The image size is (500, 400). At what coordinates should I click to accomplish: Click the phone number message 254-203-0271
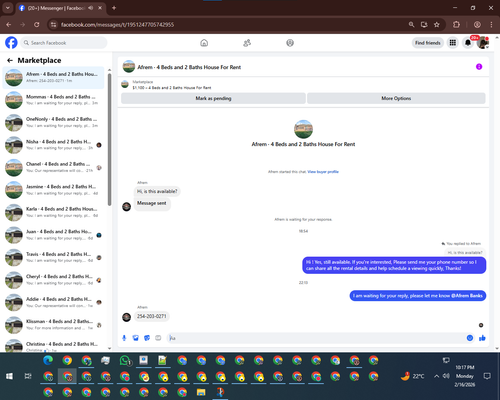click(152, 316)
